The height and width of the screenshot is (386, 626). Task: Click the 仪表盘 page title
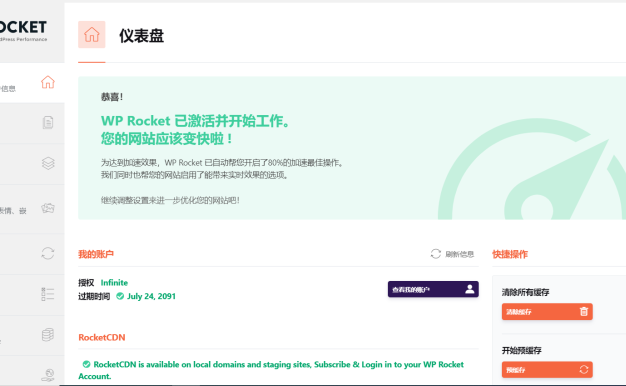coord(141,36)
